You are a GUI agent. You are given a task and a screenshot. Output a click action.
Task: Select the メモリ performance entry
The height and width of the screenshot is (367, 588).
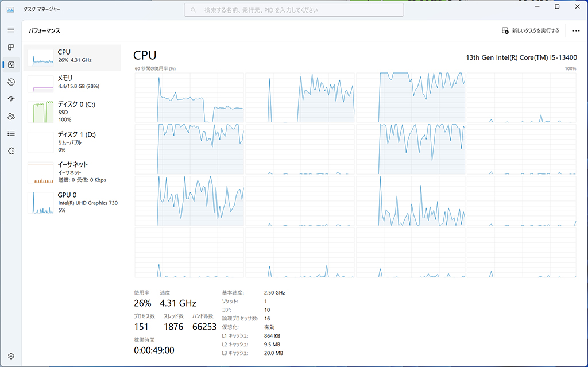pos(72,83)
